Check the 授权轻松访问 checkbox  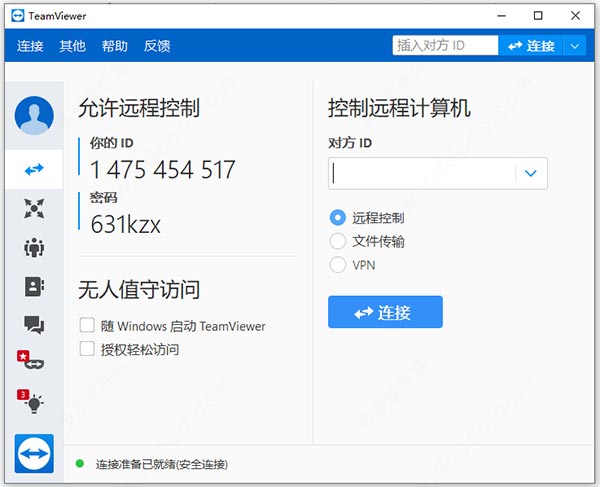[x=87, y=349]
